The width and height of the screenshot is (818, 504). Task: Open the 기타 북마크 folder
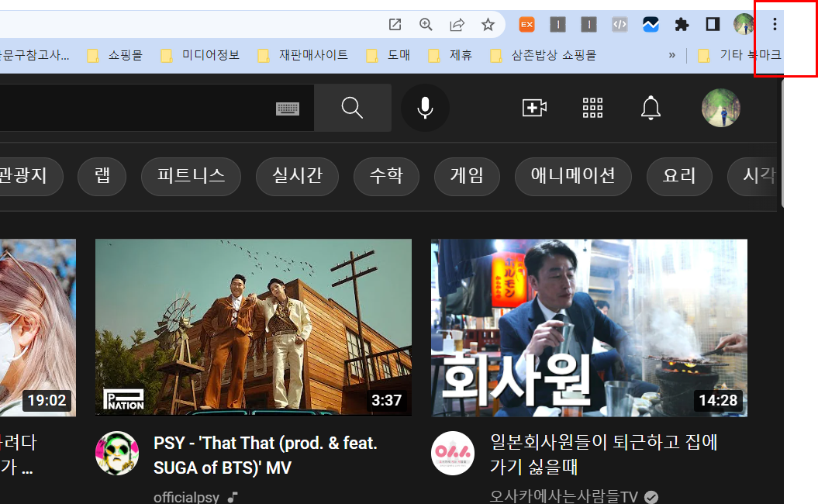coord(739,55)
